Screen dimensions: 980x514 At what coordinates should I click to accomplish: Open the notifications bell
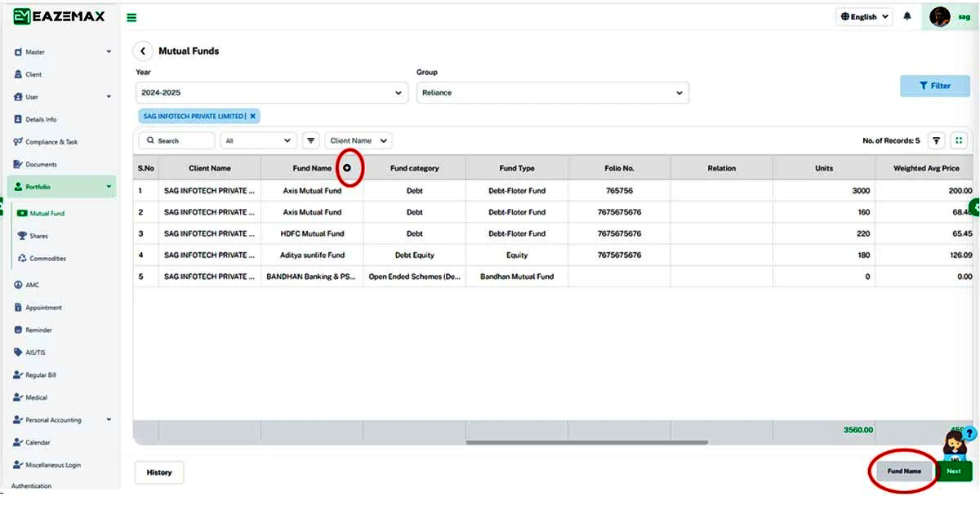907,16
